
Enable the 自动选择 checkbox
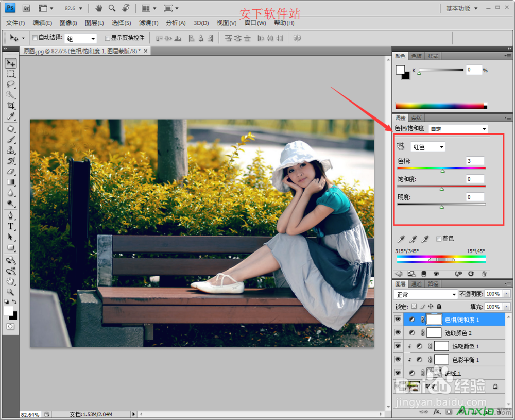tap(35, 38)
